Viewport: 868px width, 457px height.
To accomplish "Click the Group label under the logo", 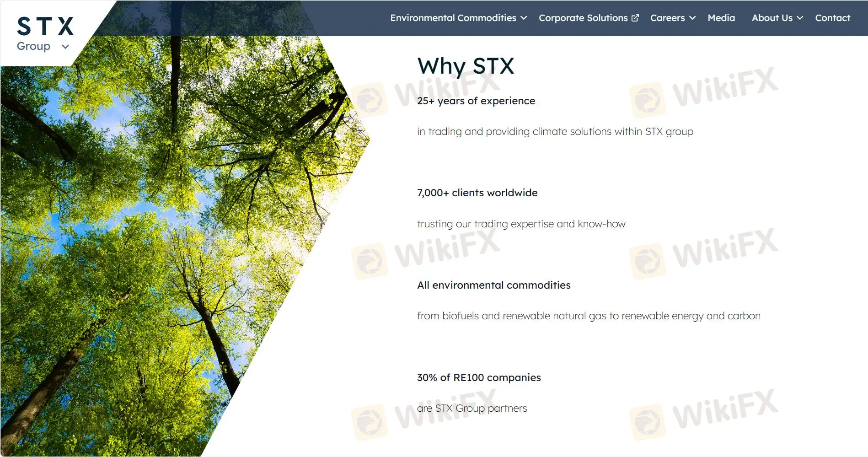I will tap(33, 46).
